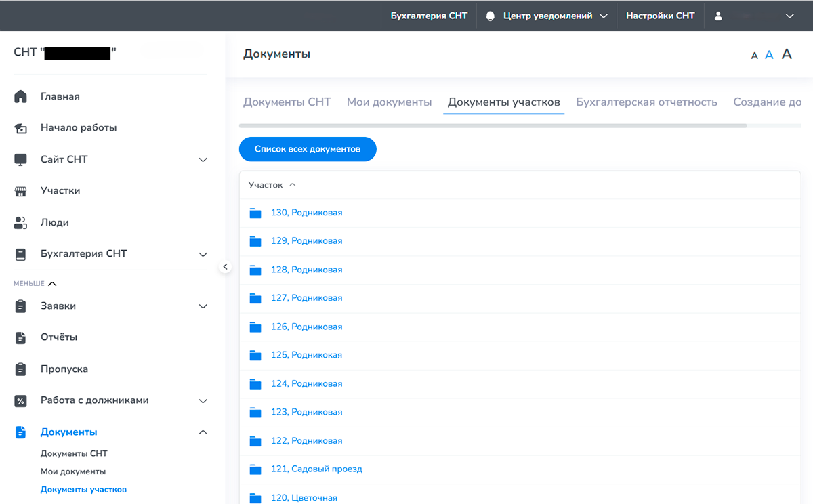Click the horizontal tab scrollbar
The height and width of the screenshot is (504, 813).
tap(493, 125)
